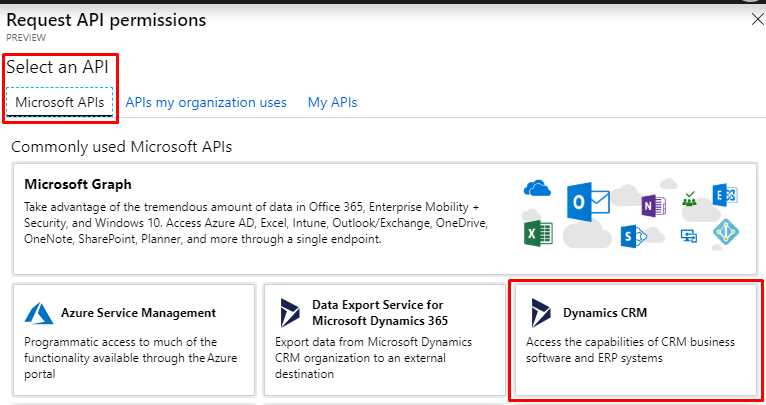
Task: Click the OneNote icon in Microsoft Graph
Action: pos(654,205)
